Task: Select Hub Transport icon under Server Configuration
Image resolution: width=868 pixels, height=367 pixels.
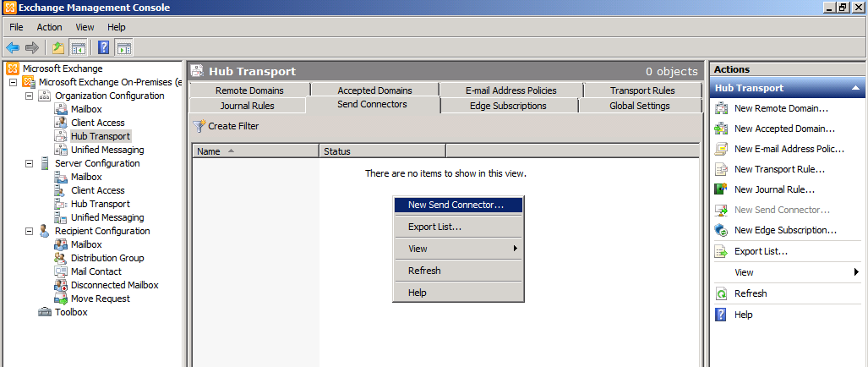Action: (x=61, y=204)
